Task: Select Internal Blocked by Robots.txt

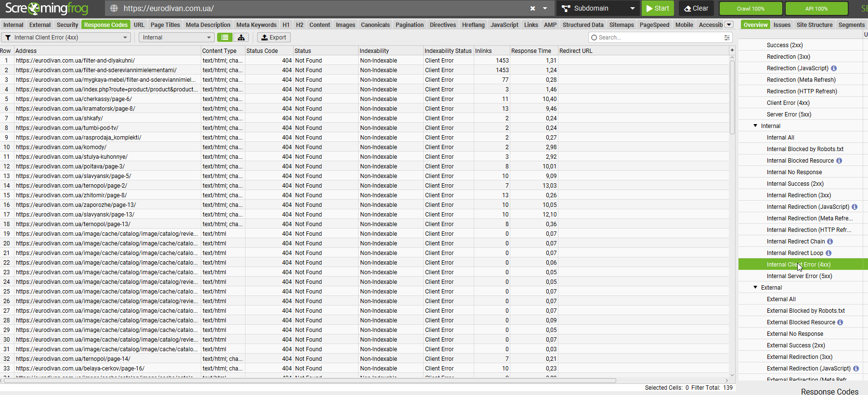Action: (x=805, y=149)
